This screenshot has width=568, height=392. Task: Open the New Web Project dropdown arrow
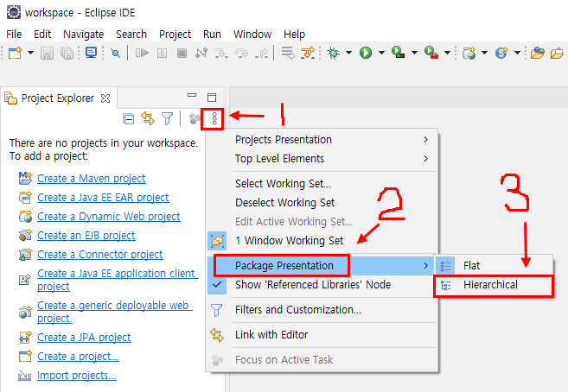click(x=484, y=53)
